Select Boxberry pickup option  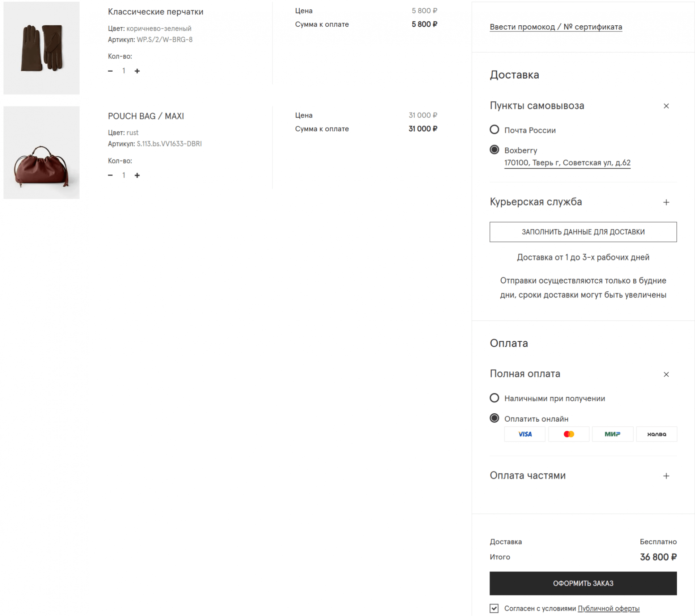coord(494,150)
